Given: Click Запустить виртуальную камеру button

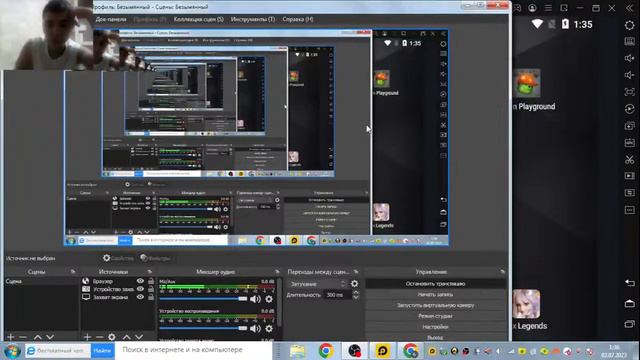Looking at the screenshot, I should coord(435,305).
